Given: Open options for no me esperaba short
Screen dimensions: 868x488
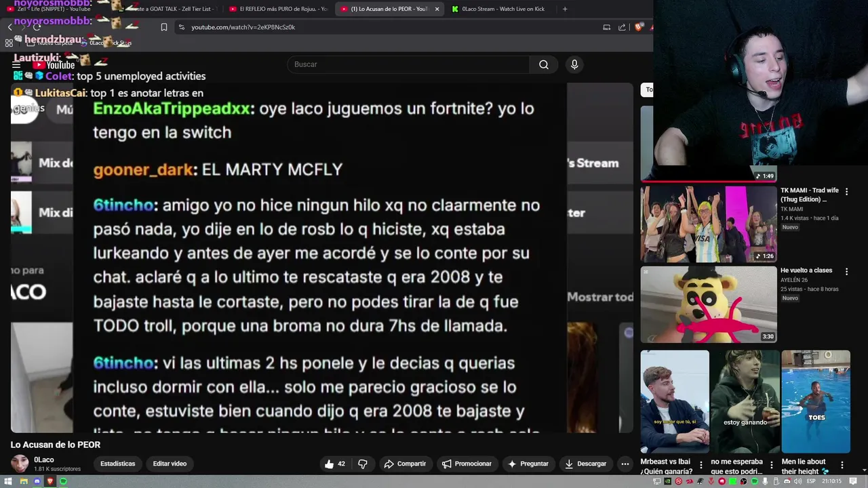Looking at the screenshot, I should [771, 466].
